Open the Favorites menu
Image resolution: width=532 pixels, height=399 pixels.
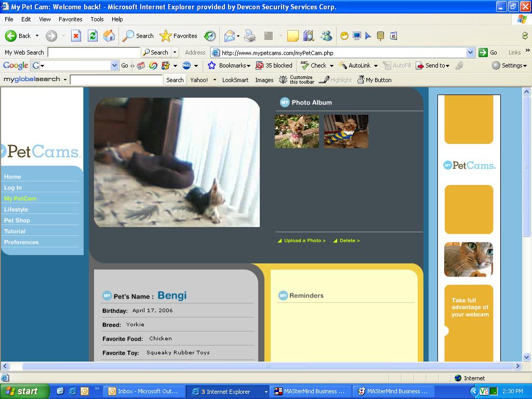[x=70, y=19]
